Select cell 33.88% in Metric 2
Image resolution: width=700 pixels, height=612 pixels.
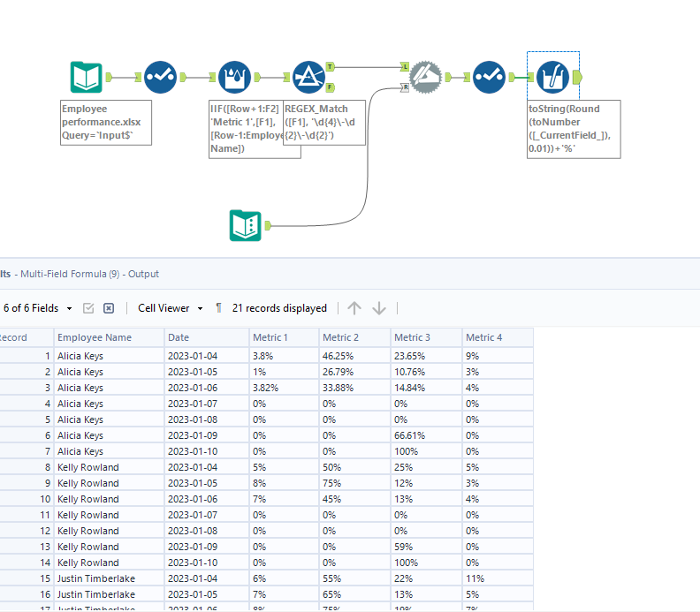(x=354, y=388)
